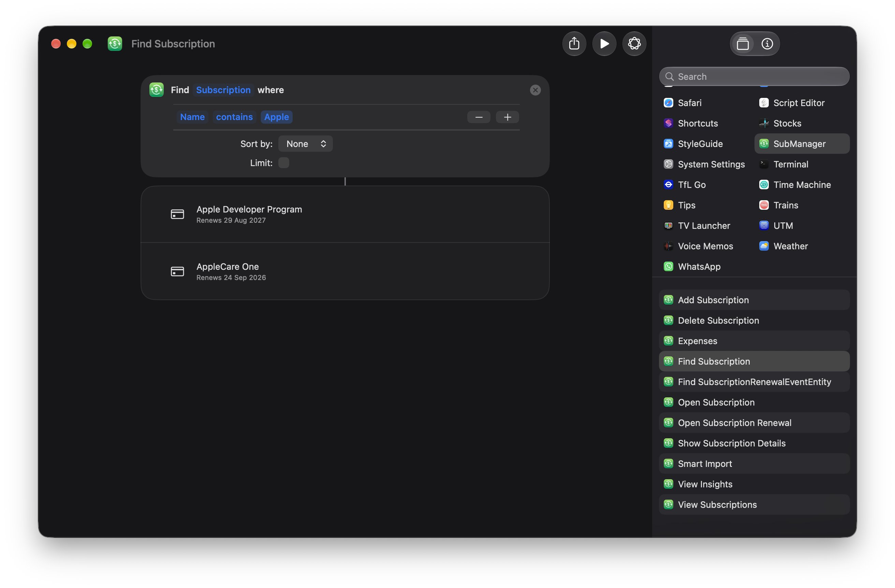Add the Show Subscription Details action
The image size is (895, 588).
(754, 443)
